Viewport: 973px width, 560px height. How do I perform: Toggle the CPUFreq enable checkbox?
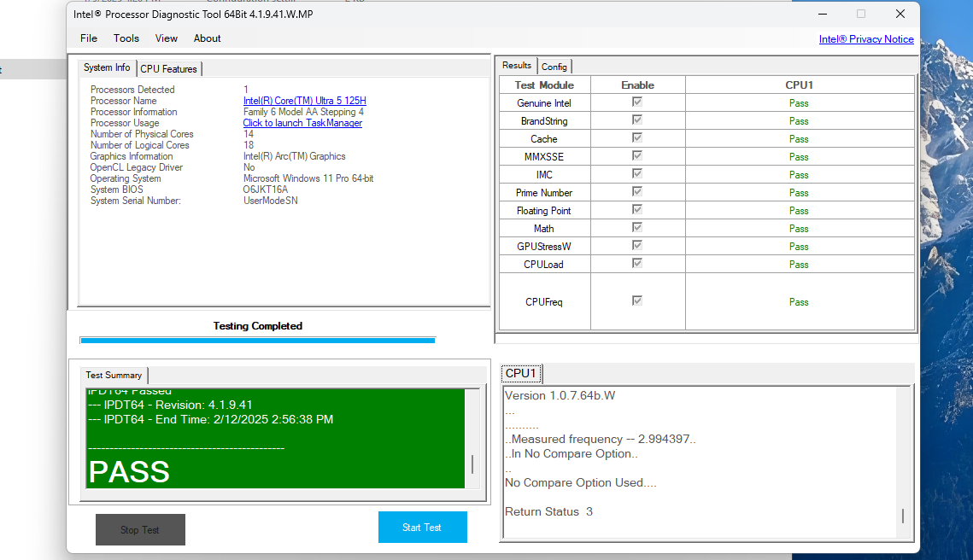click(x=636, y=300)
